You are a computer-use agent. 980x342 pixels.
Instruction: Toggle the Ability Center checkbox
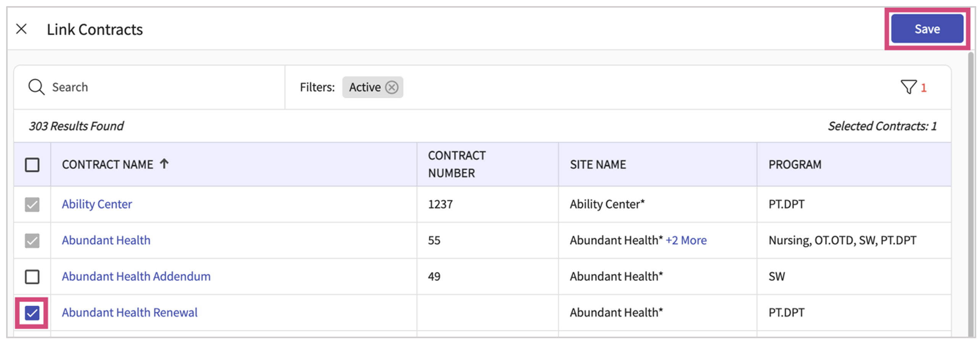coord(32,205)
